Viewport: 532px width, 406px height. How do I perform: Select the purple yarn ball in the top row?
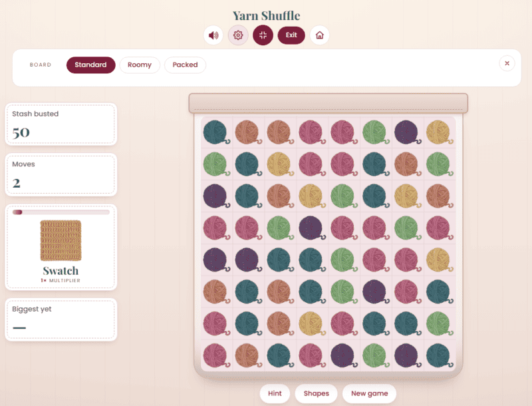point(407,132)
